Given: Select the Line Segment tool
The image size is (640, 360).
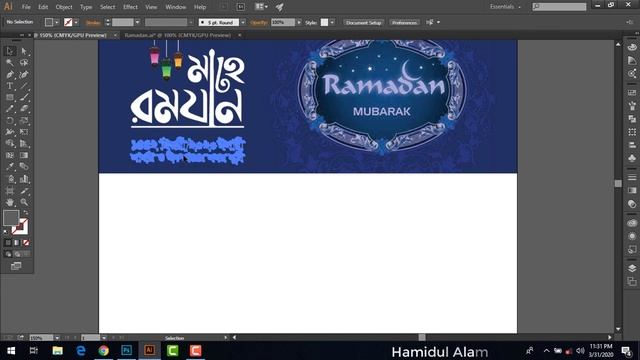Looking at the screenshot, I should point(24,86).
